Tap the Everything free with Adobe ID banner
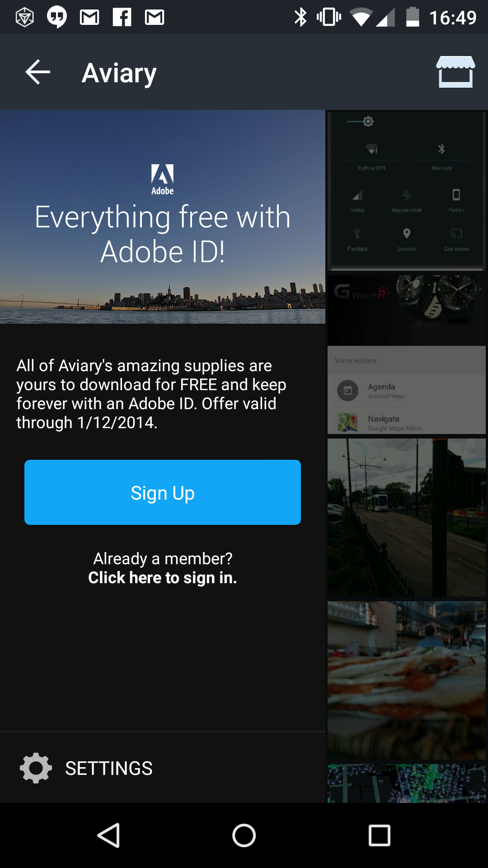Image resolution: width=488 pixels, height=868 pixels. 163,217
